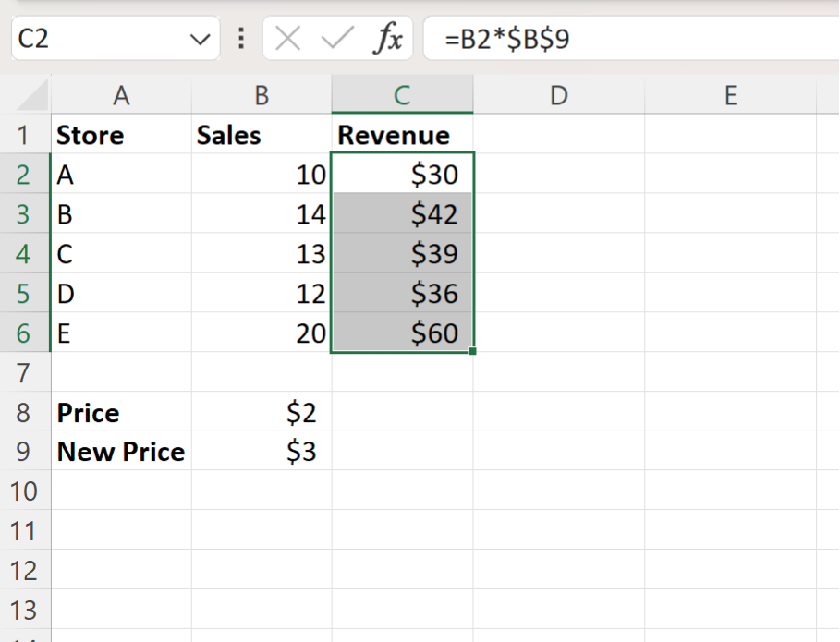Select row 9 header

click(25, 452)
